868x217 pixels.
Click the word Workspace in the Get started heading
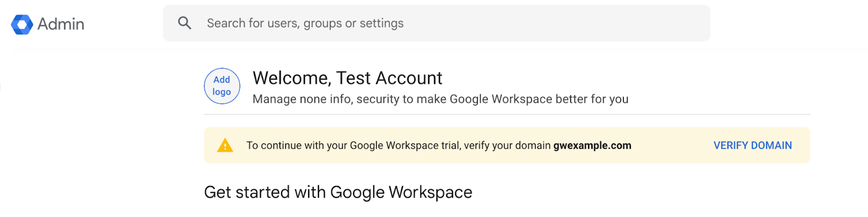tap(430, 192)
